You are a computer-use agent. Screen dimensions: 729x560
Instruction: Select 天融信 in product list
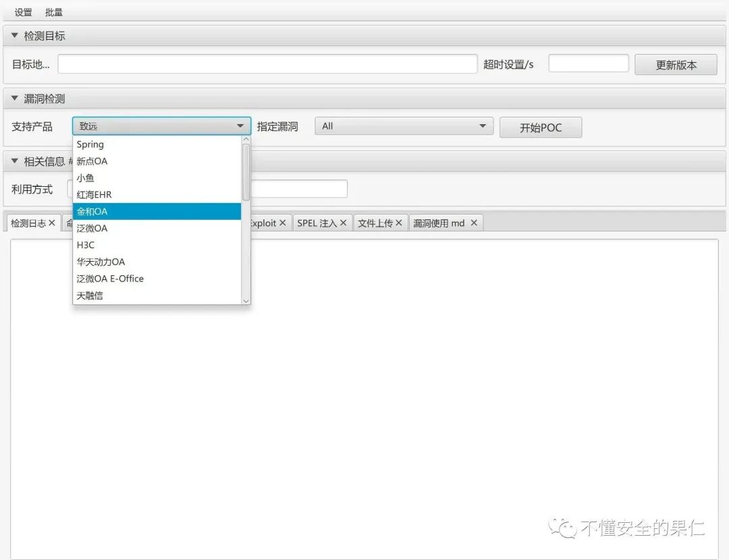click(157, 295)
